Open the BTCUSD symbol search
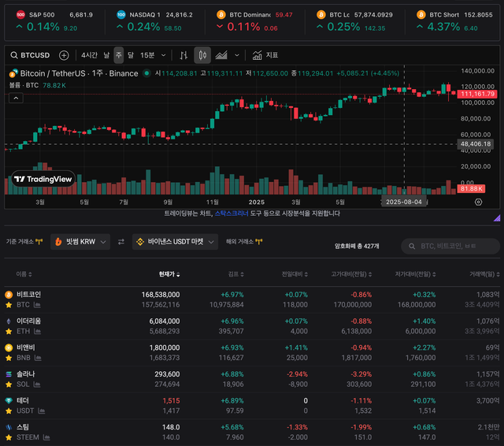This screenshot has width=504, height=446. pyautogui.click(x=30, y=55)
